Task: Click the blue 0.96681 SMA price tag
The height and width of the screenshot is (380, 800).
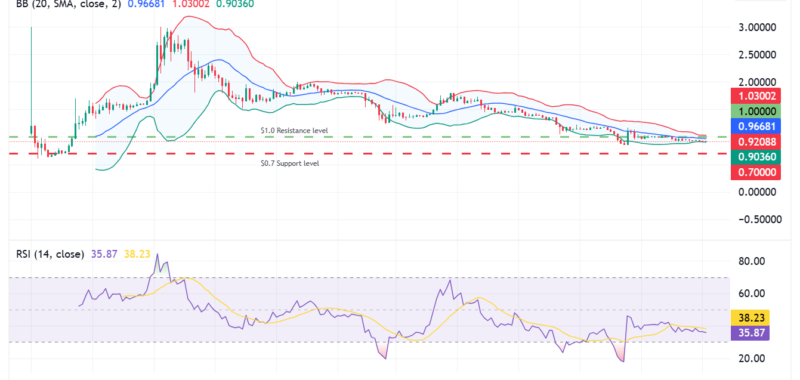Action: click(756, 126)
